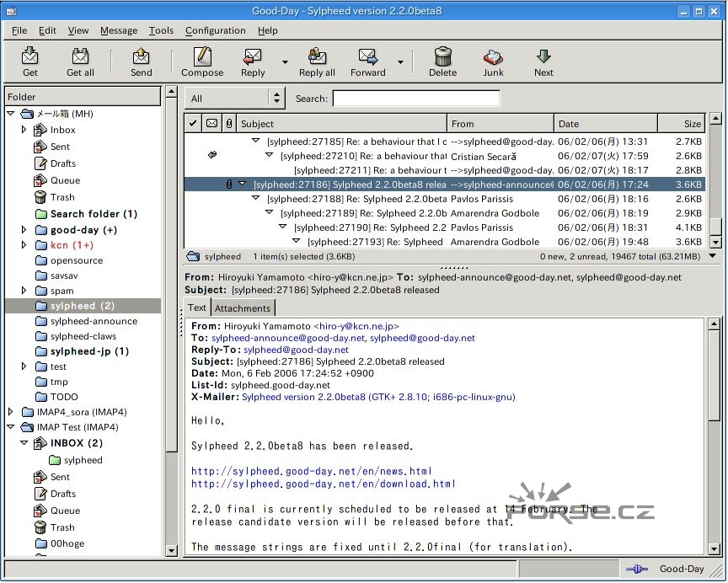Viewport: 728px width, 583px height.
Task: Open the news.html link in message
Action: pos(312,471)
